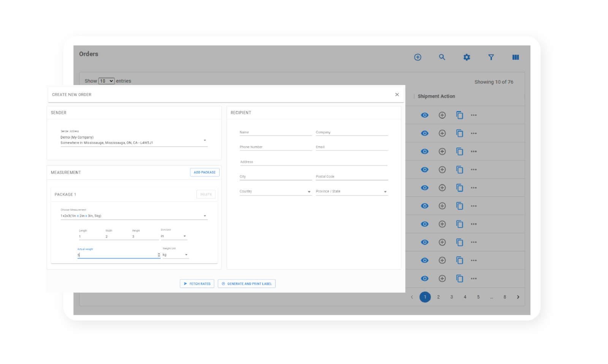This screenshot has height=364, width=608.
Task: Go to next page with right chevron
Action: [x=518, y=297]
